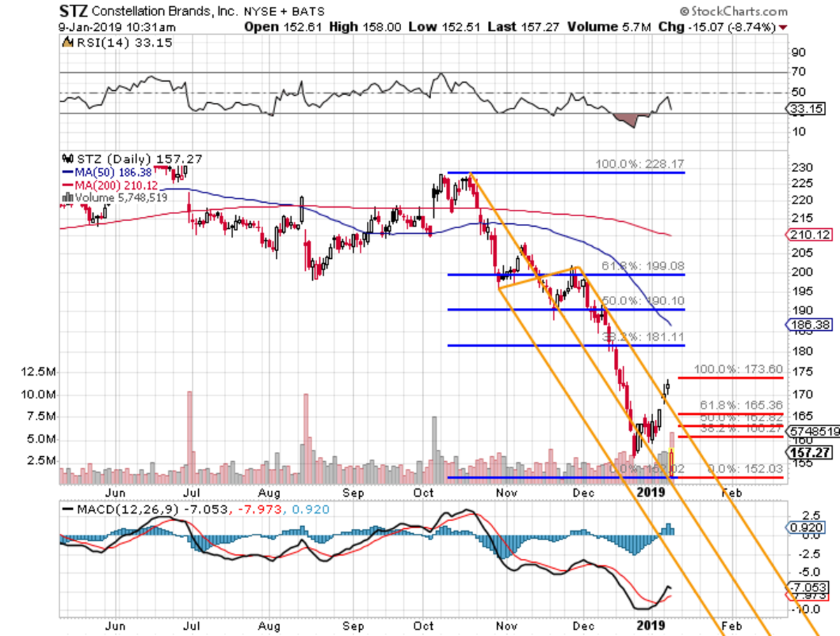Click the tall July volume spike bar
This screenshot has width=840, height=636.
click(189, 438)
